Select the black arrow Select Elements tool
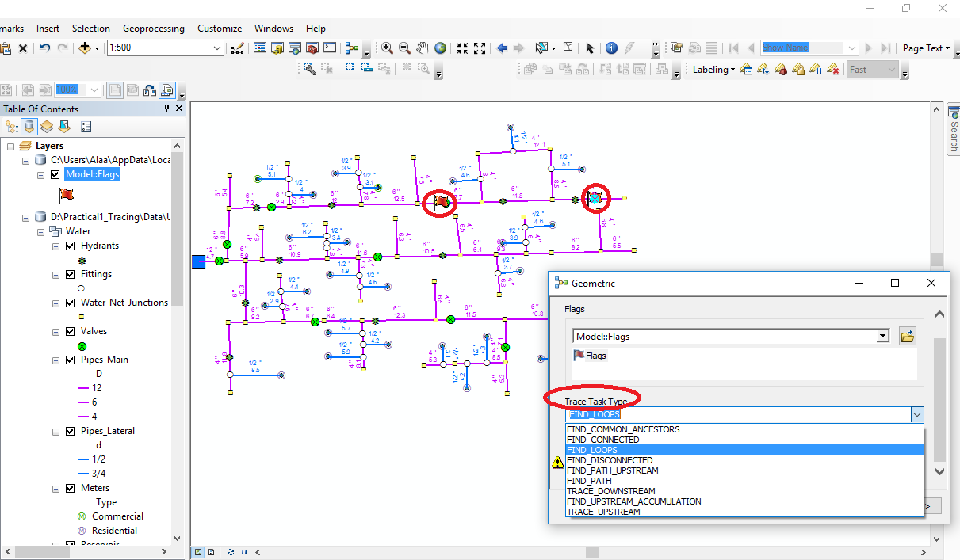Image resolution: width=960 pixels, height=560 pixels. pos(590,48)
